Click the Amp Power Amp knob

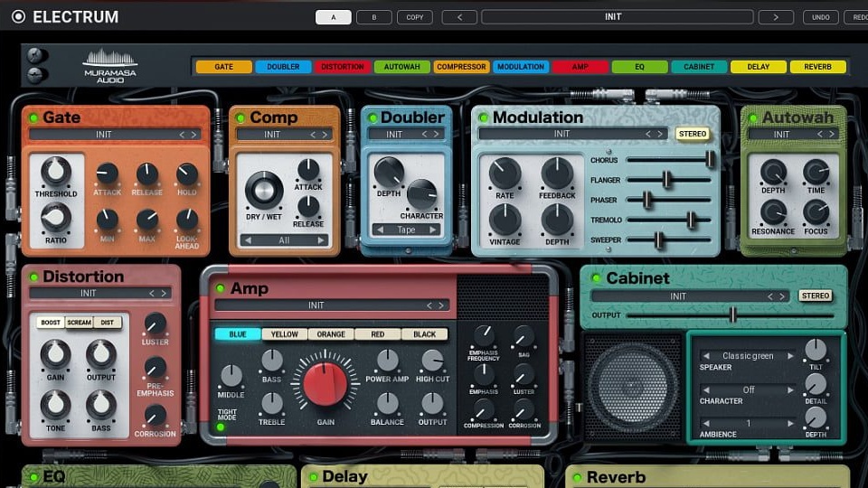[x=387, y=361]
